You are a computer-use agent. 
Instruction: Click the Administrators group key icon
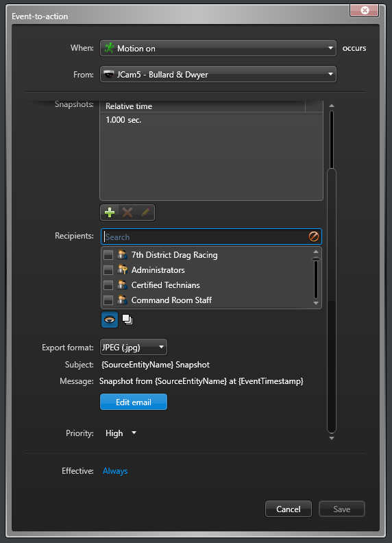click(122, 269)
